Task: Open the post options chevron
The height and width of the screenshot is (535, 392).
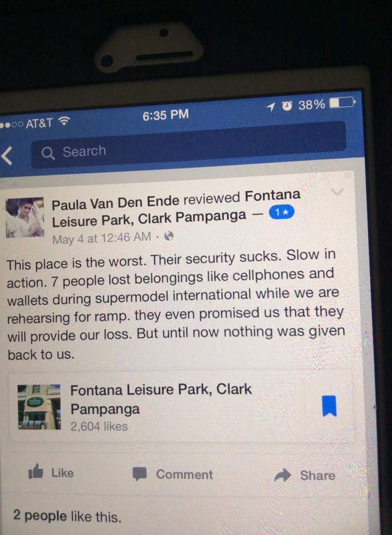Action: 337,192
